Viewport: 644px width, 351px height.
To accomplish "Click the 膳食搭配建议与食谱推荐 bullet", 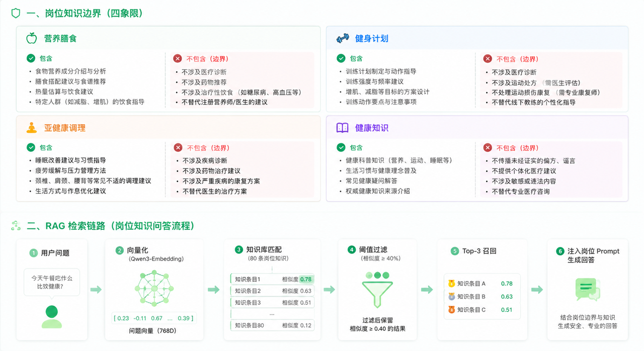I will (x=70, y=81).
